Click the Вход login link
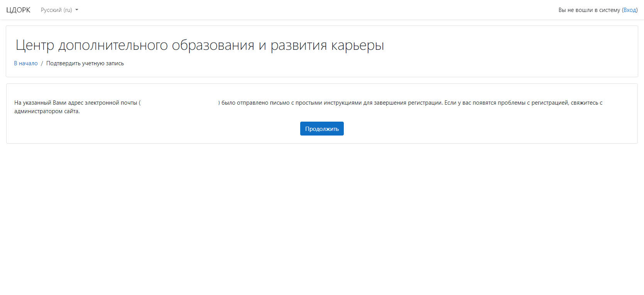 coord(630,10)
